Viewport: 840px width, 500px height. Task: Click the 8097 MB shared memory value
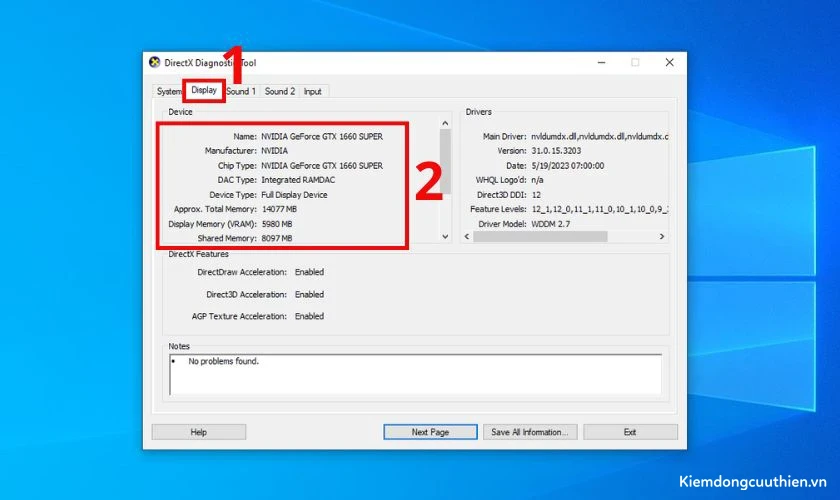click(277, 238)
